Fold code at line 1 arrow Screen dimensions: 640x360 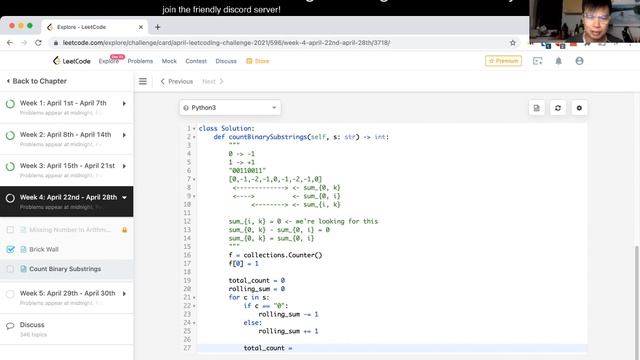[194, 129]
